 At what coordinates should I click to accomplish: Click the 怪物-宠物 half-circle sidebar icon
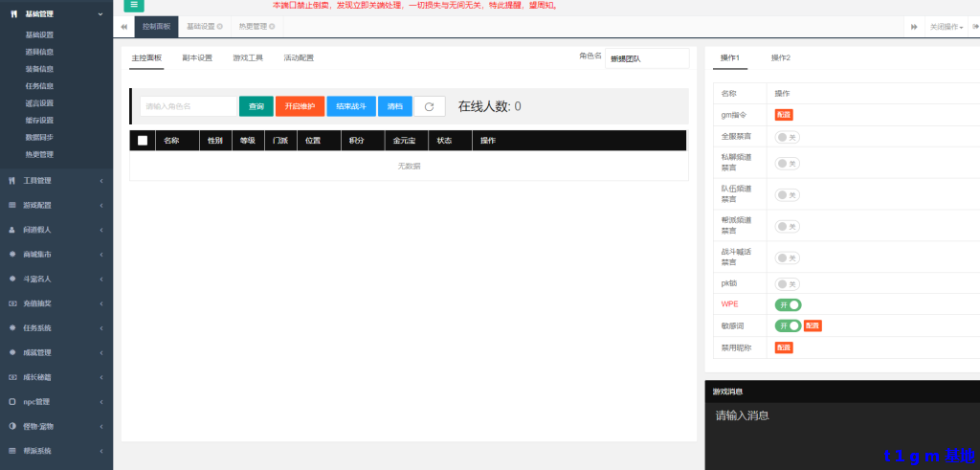pyautogui.click(x=11, y=426)
